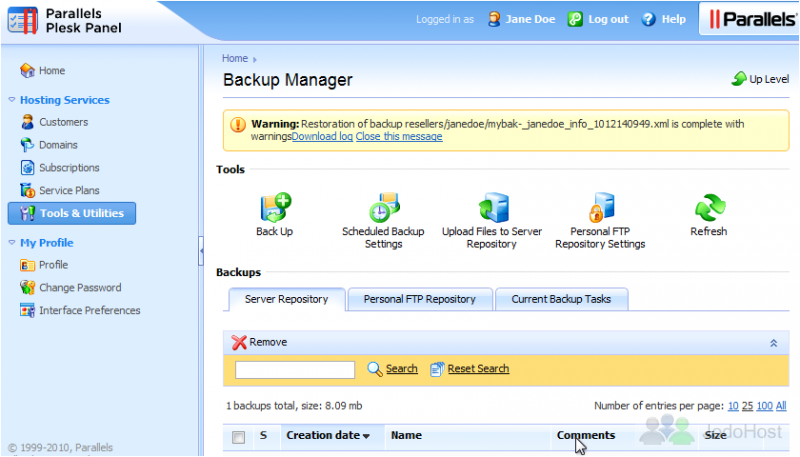Click Close this message link
800x457 pixels.
(399, 136)
